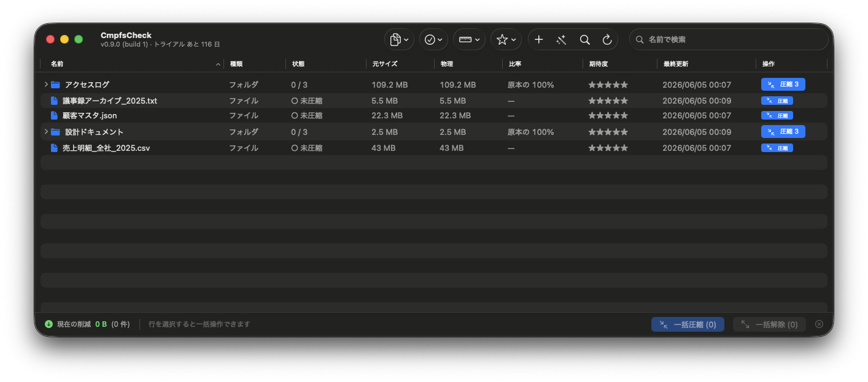This screenshot has width=868, height=382.
Task: Click the 未圧縮 status circle for 売上明細_全社_2025.csv
Action: coord(295,148)
